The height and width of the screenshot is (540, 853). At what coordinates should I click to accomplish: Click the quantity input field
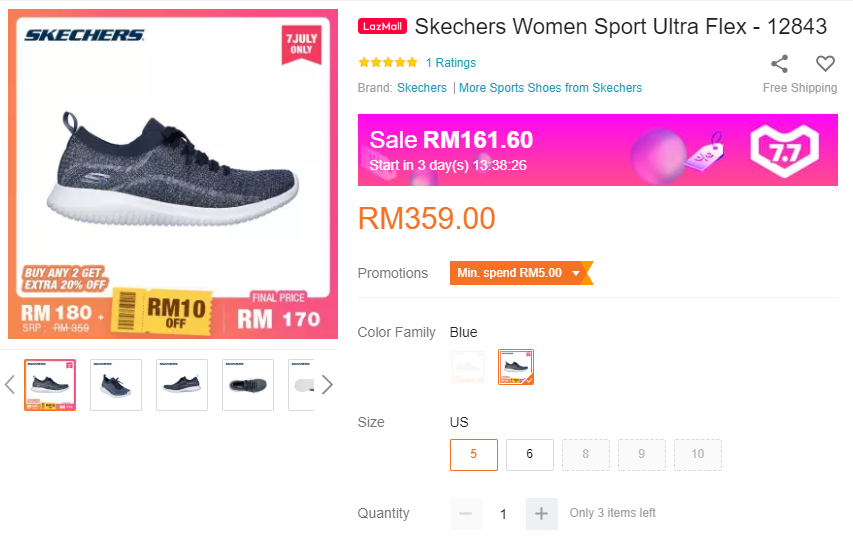tap(503, 514)
